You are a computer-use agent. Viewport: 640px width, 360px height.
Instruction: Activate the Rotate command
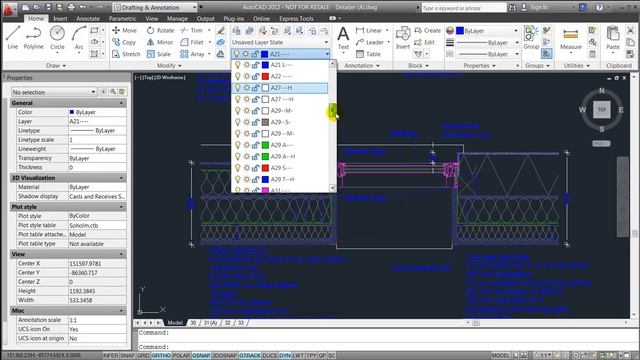pos(160,30)
